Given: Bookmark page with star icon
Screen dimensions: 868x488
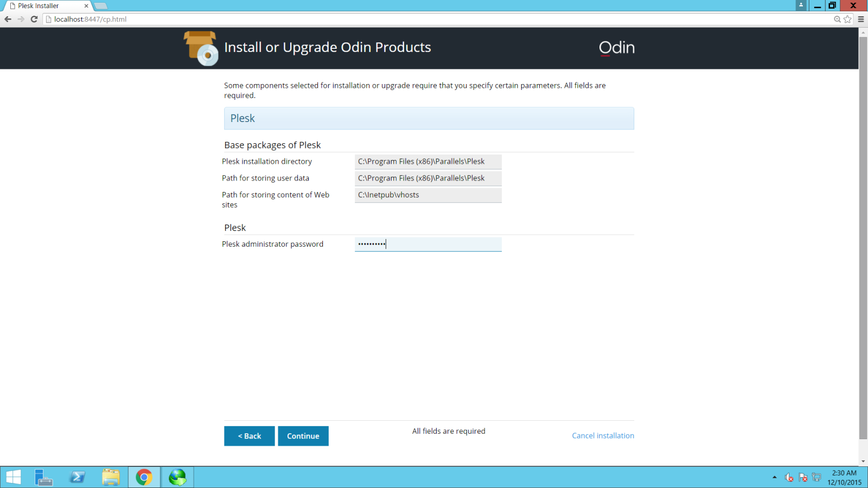Looking at the screenshot, I should tap(847, 19).
